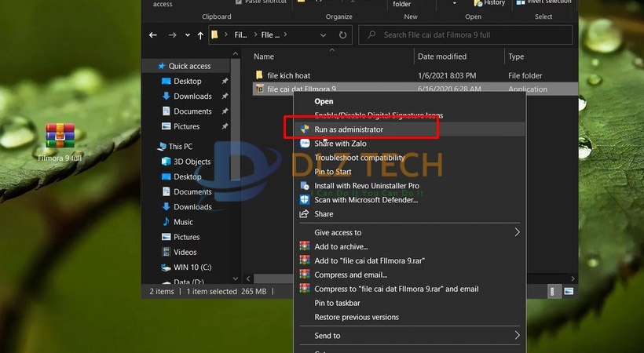This screenshot has height=353, width=644.
Task: Click the WinRAR icon beside Add to archive
Action: 305,247
